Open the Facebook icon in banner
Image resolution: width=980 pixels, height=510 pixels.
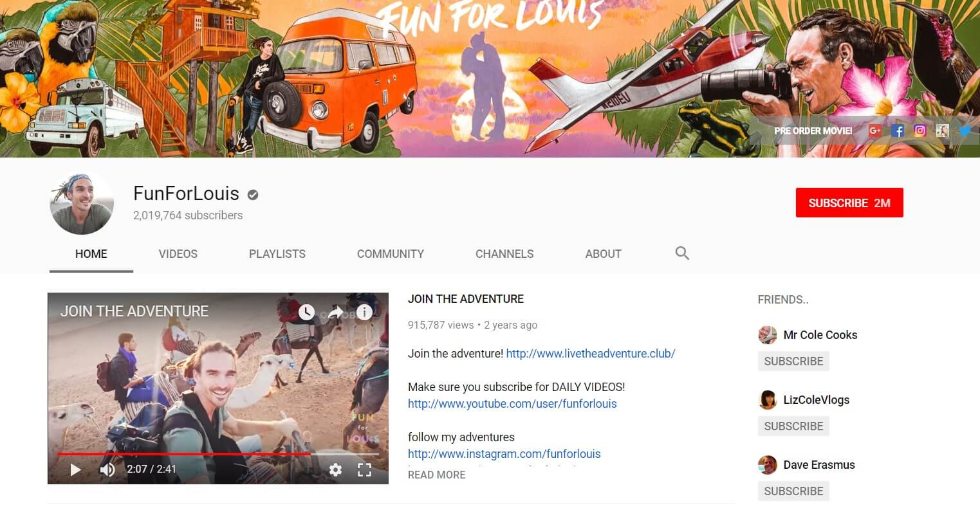tap(898, 131)
